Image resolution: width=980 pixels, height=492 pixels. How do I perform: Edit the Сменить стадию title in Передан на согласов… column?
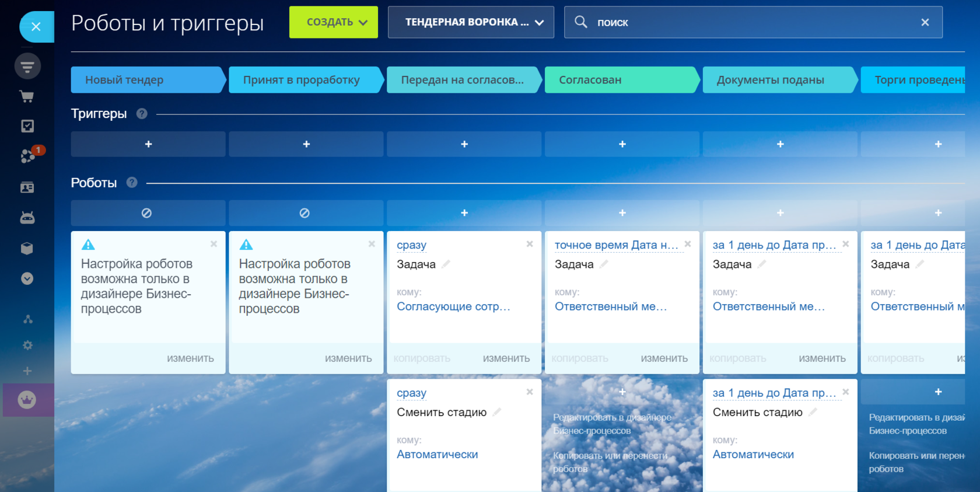pyautogui.click(x=497, y=413)
